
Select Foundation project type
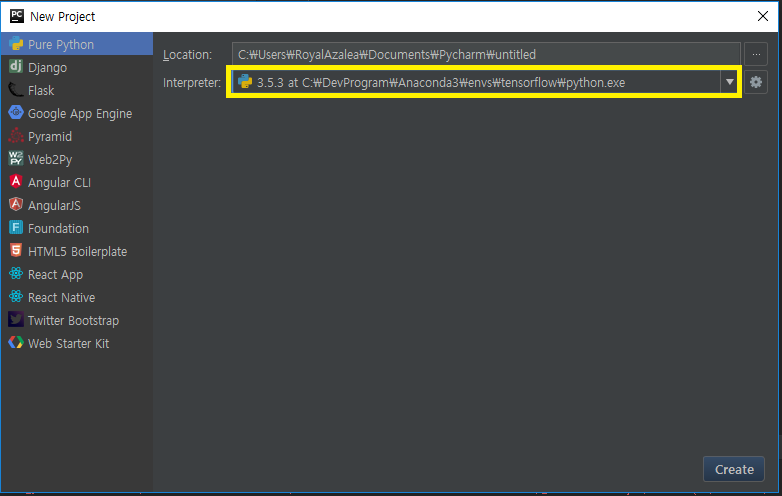point(77,228)
